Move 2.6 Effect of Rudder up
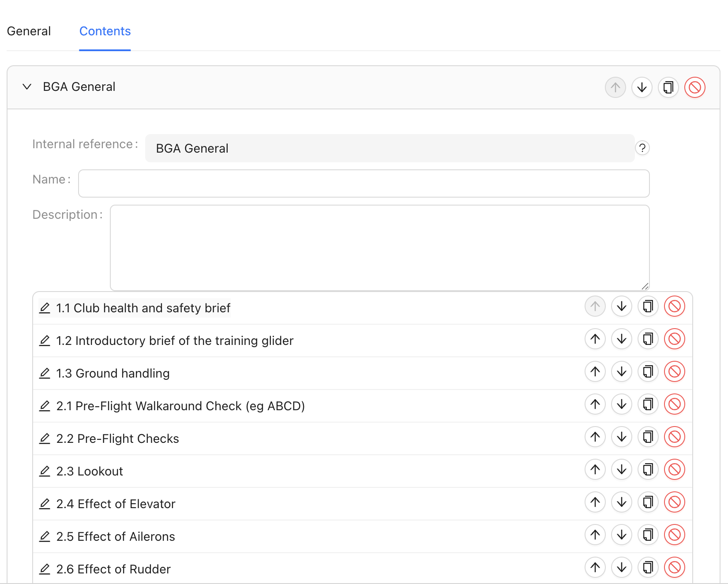This screenshot has width=728, height=584. point(595,568)
